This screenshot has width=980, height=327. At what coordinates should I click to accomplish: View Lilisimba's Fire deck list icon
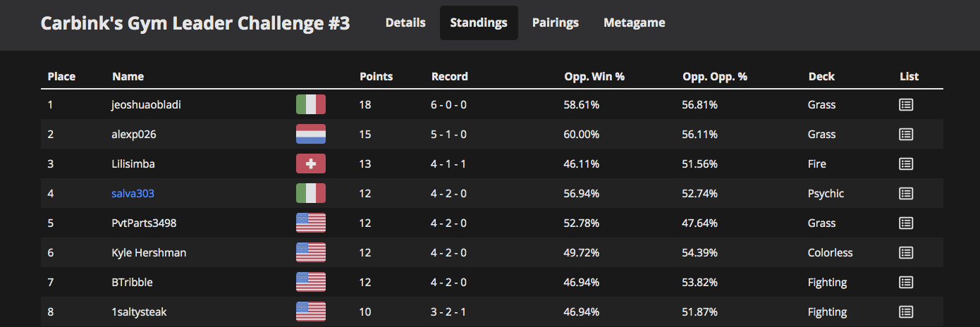[906, 163]
